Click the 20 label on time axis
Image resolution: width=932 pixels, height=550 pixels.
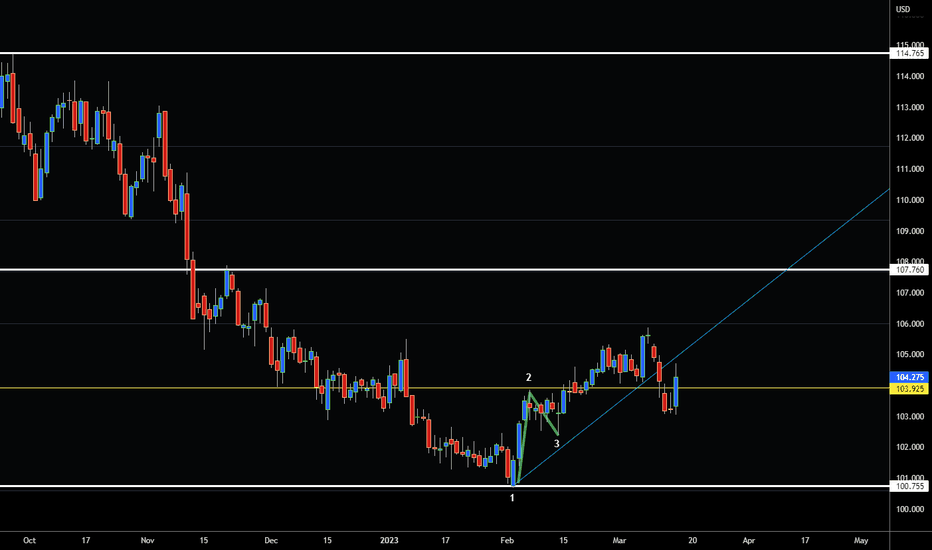point(692,540)
